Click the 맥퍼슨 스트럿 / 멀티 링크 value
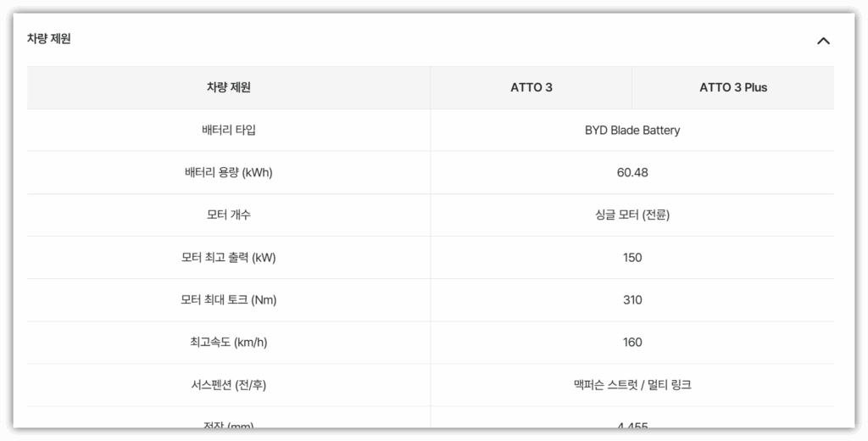Screen dimensions: 868x441 pyautogui.click(x=632, y=385)
